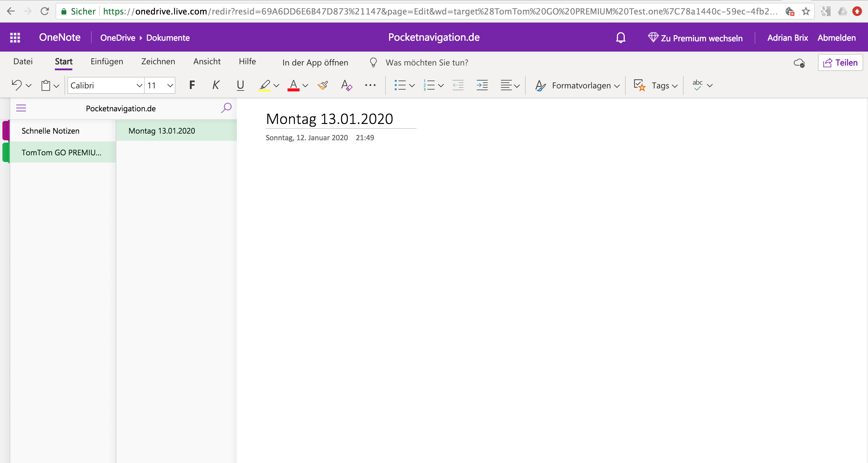Click the increase indent icon
Screen dimensions: 868x463
point(482,85)
